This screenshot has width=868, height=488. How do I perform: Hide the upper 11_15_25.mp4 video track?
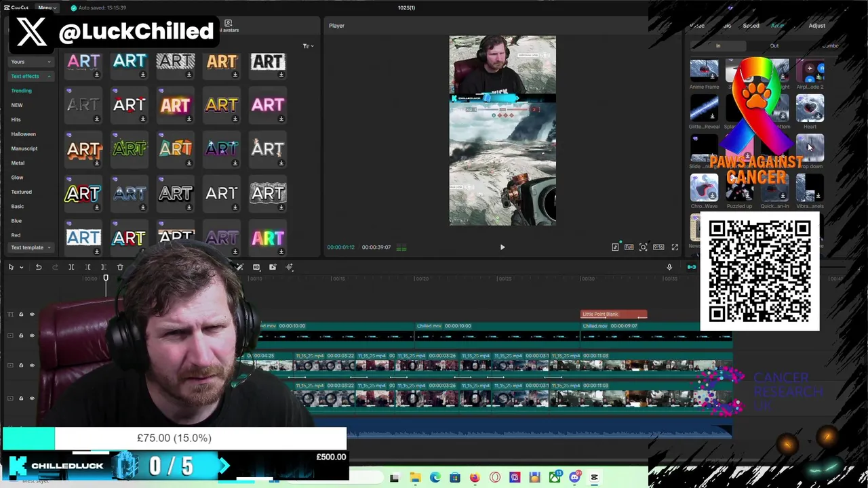click(x=32, y=365)
